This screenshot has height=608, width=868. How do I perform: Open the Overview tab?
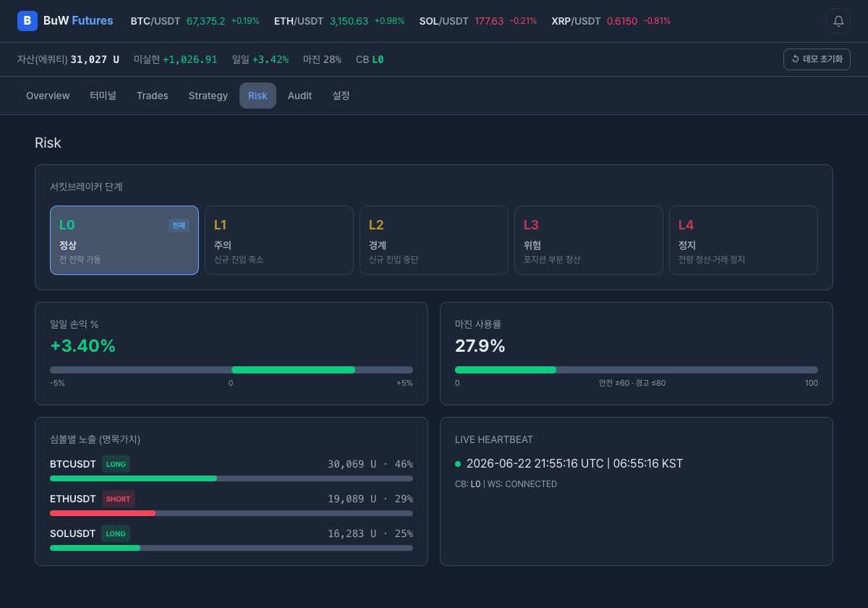pyautogui.click(x=48, y=96)
